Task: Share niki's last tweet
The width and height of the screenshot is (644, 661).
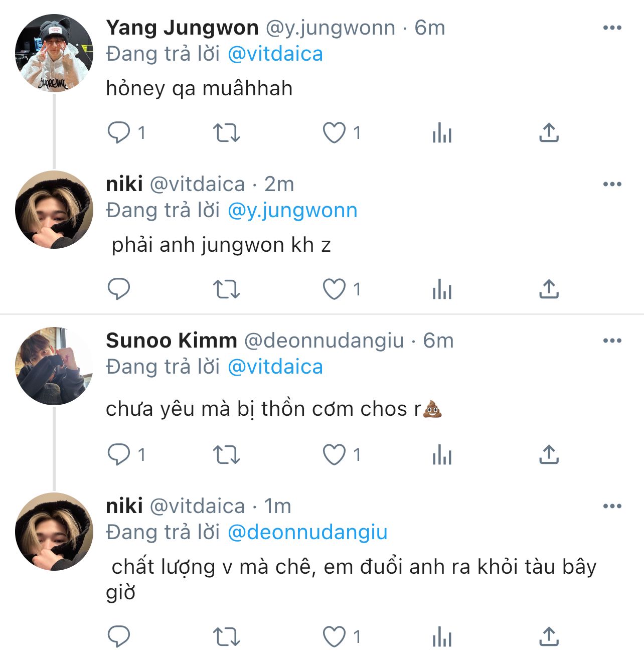Action: (x=549, y=637)
